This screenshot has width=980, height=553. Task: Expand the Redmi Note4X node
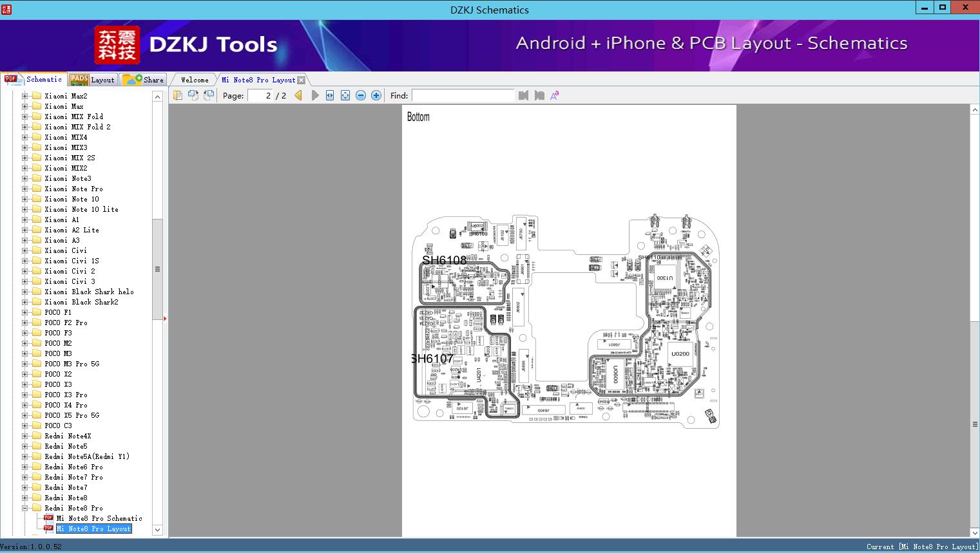25,436
